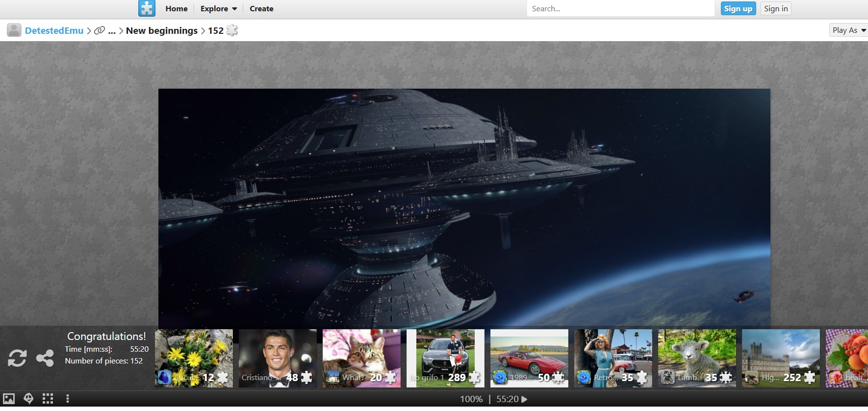Focus the Search input field
The image size is (868, 411).
click(x=620, y=8)
